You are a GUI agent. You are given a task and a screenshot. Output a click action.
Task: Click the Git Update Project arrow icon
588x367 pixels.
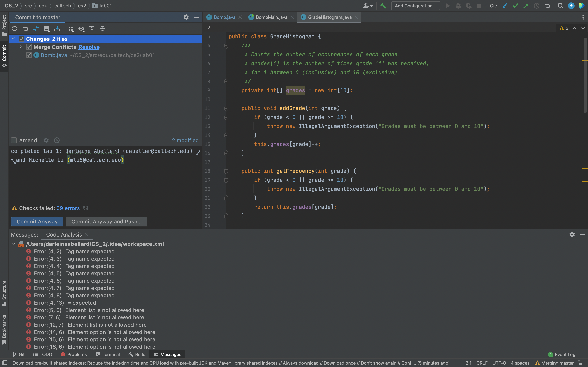[505, 6]
